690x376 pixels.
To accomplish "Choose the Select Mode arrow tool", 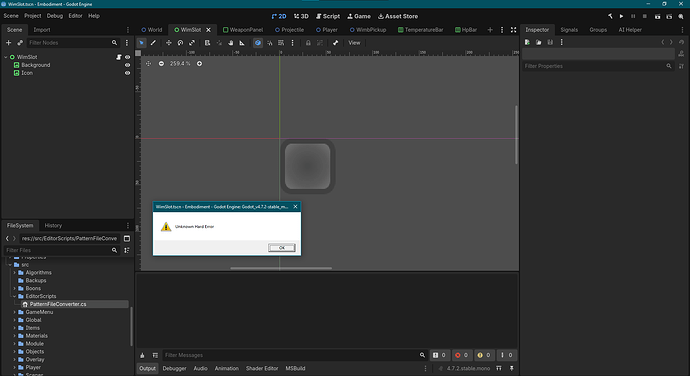I will (x=141, y=43).
